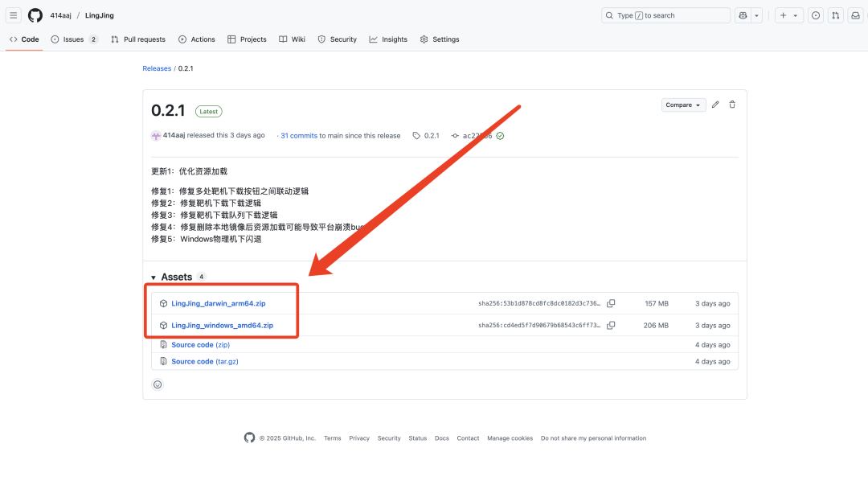This screenshot has width=868, height=493.
Task: Open the Compare dropdown
Action: (x=683, y=105)
